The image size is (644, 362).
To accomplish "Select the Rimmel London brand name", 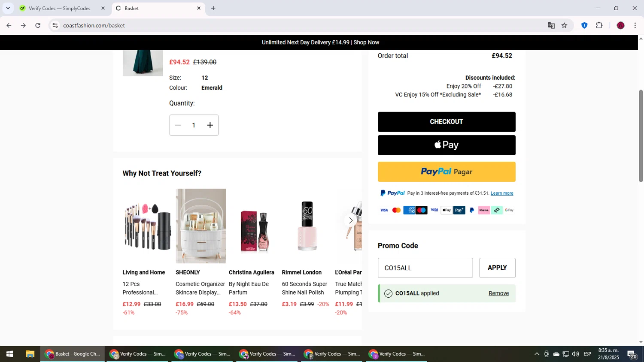I will [302, 272].
